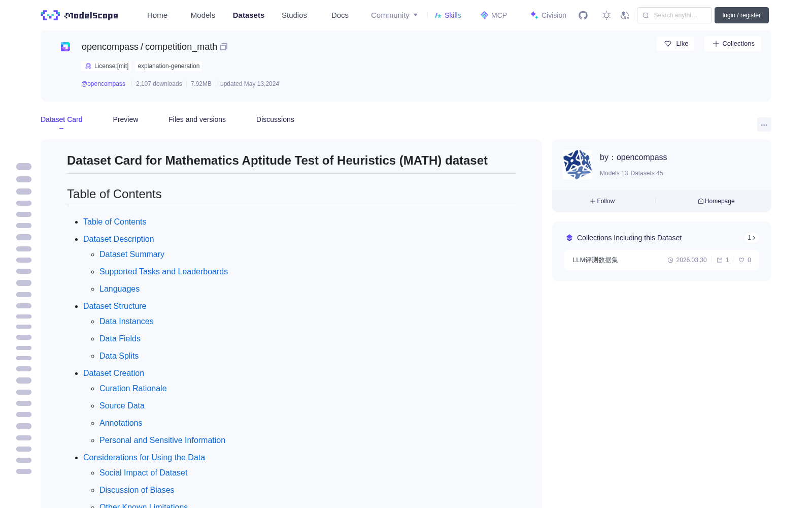Switch language with the translate icon
This screenshot has height=508, width=812.
(x=625, y=15)
